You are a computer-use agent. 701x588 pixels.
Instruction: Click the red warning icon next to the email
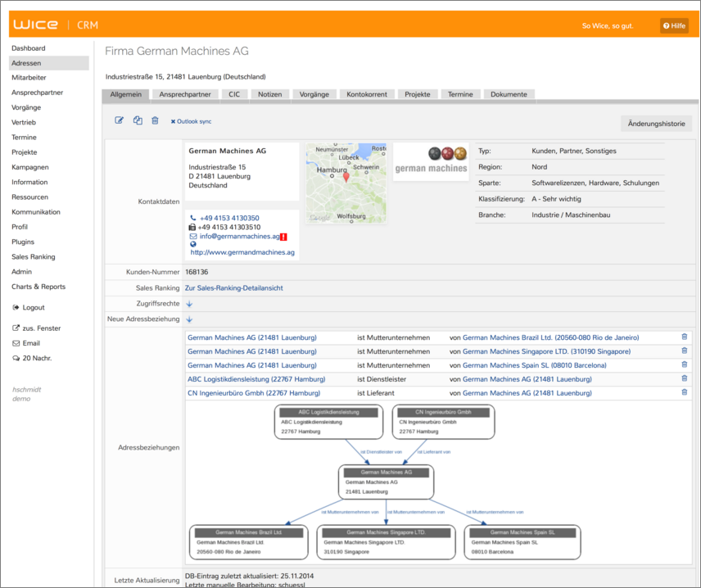(283, 237)
